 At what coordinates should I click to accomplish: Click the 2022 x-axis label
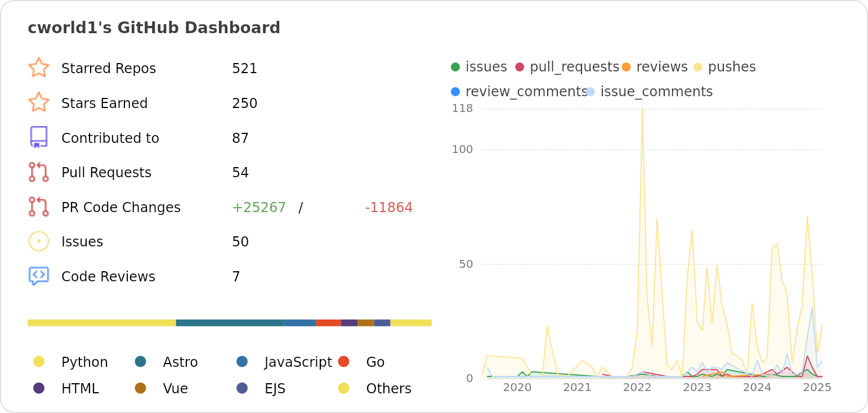637,387
